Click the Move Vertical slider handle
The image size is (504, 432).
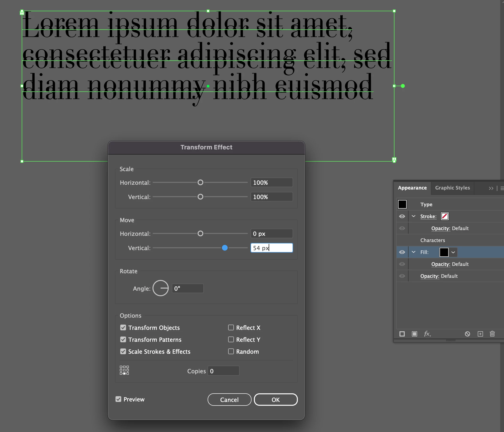pos(225,248)
